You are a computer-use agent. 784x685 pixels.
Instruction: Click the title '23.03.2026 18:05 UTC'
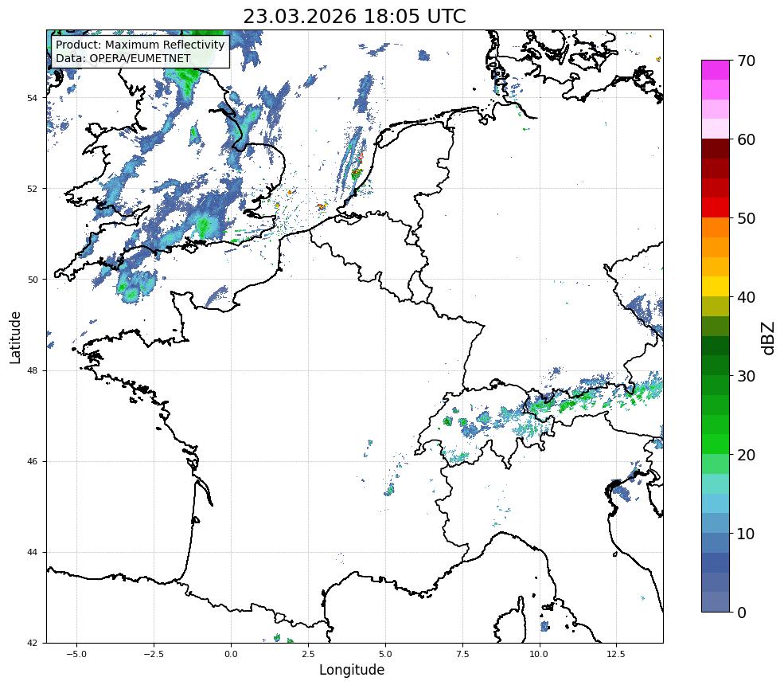(x=354, y=17)
